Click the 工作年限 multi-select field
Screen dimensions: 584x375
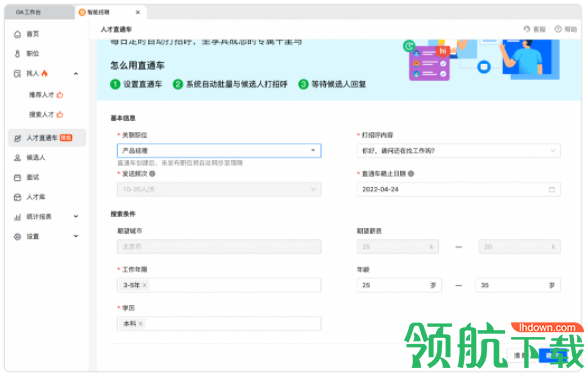coord(219,285)
